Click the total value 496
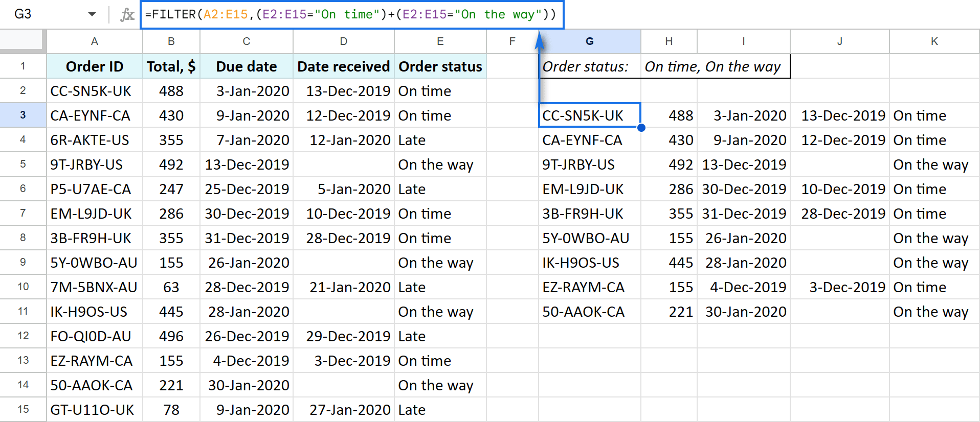Viewport: 980px width, 422px height. pos(171,336)
